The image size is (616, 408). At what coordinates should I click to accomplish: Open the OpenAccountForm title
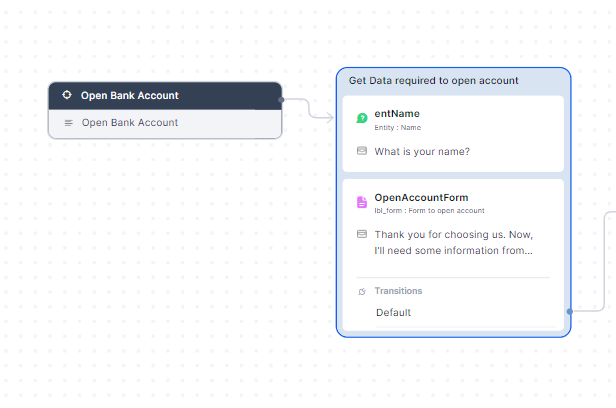[x=421, y=197]
